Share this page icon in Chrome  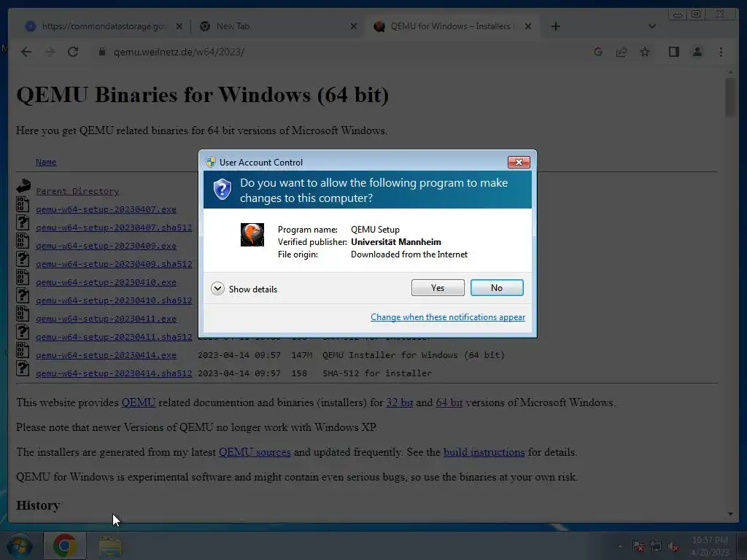click(x=622, y=52)
